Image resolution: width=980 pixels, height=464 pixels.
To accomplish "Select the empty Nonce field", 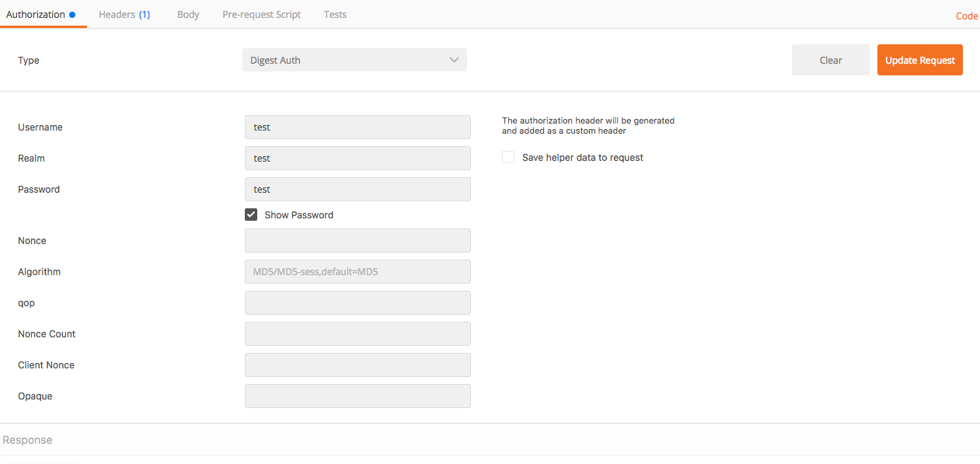I will [357, 240].
